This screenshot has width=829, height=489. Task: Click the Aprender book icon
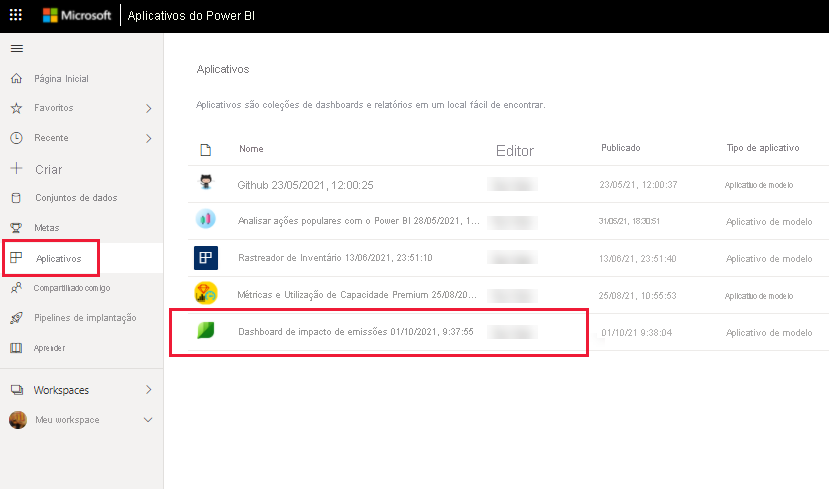coord(16,348)
